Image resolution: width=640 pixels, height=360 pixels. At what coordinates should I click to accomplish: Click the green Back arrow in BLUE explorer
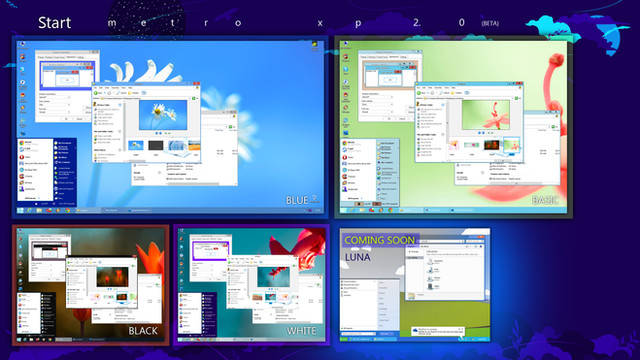pos(96,93)
